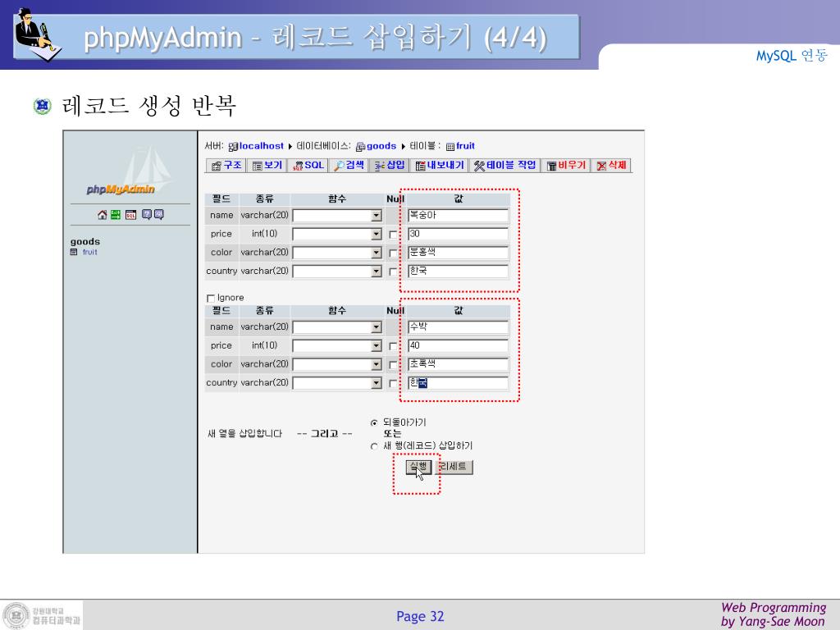Screen dimensions: 840x630
Task: Click the color value field containing 초록색
Action: tap(458, 364)
